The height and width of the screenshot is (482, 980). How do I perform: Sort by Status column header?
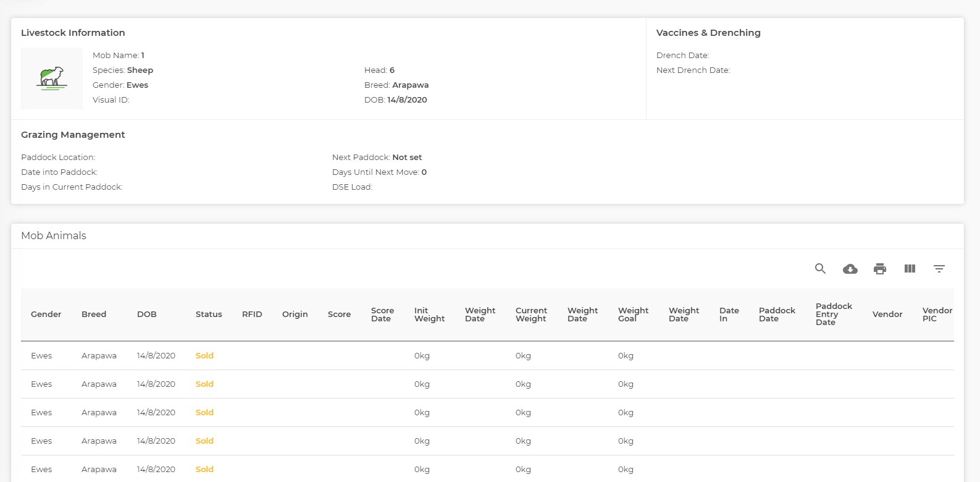[209, 315]
